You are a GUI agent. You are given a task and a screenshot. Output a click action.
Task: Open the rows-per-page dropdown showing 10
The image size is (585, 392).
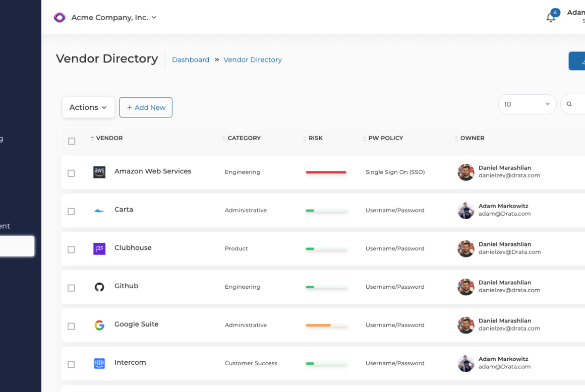point(527,104)
